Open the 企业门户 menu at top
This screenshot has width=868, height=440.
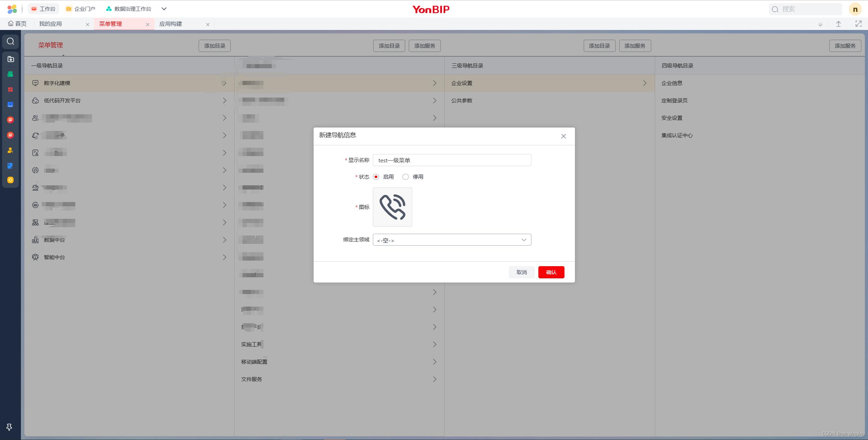coord(80,9)
